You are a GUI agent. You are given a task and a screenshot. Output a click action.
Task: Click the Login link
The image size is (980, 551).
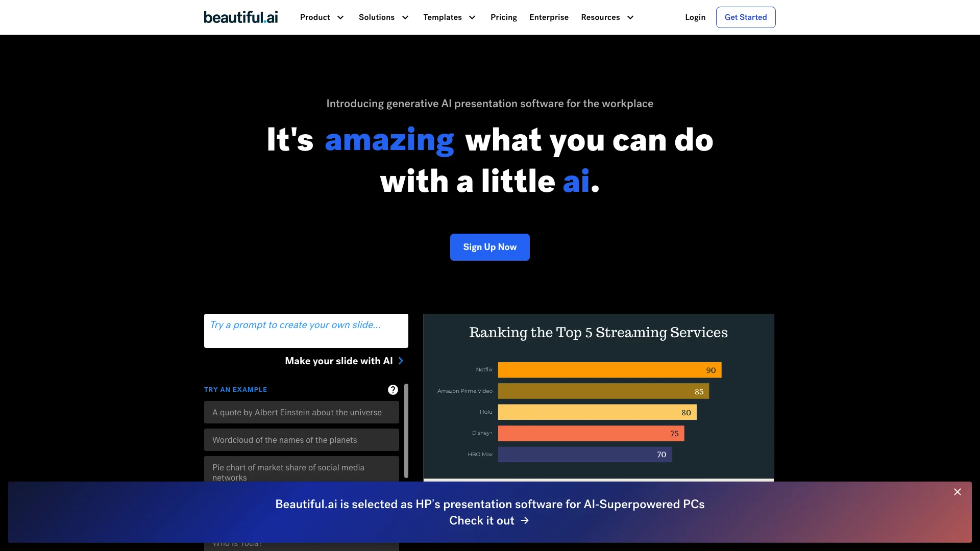[x=695, y=17]
